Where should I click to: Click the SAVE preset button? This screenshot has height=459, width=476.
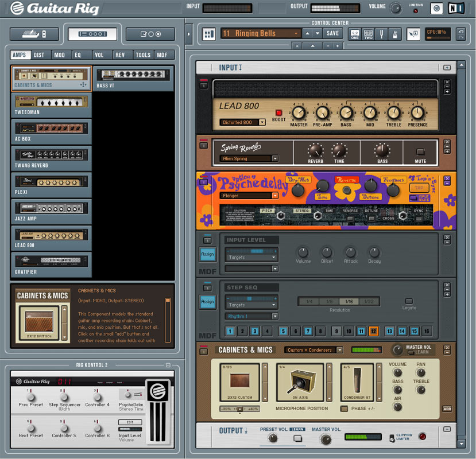332,33
